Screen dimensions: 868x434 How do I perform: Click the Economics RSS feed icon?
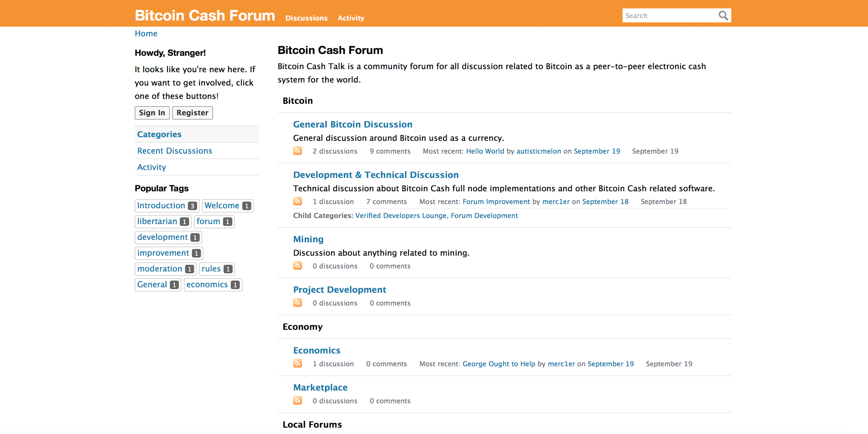[298, 363]
